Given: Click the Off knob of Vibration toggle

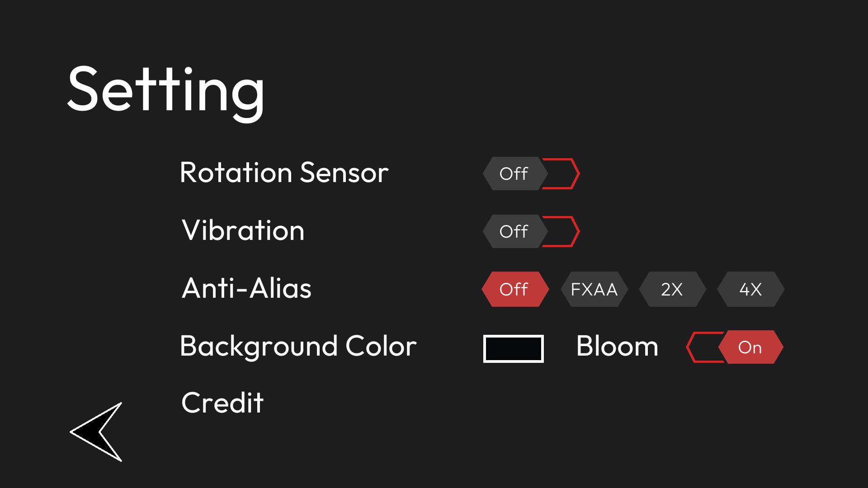Looking at the screenshot, I should (514, 231).
